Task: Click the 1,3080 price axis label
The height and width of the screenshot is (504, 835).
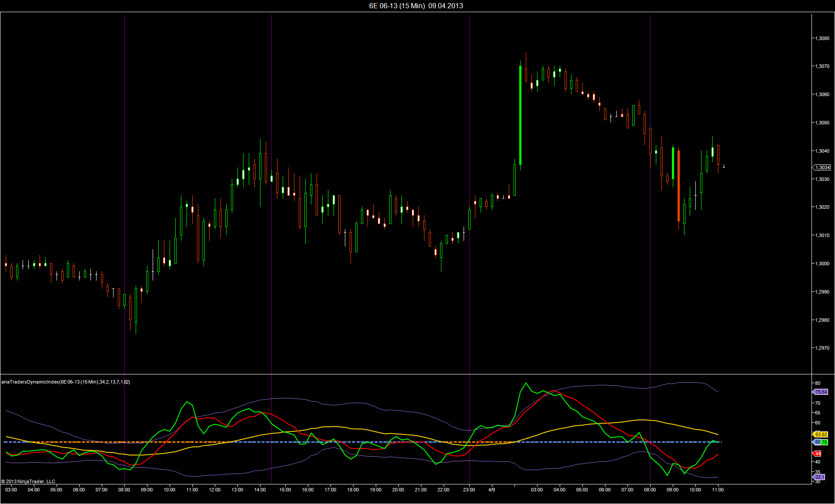Action: (822, 38)
